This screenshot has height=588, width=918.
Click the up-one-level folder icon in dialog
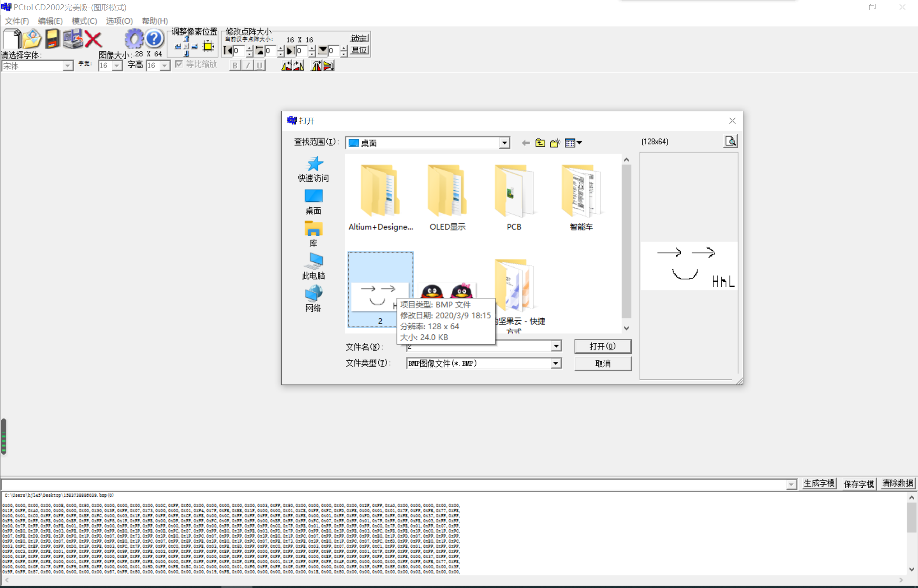(540, 143)
